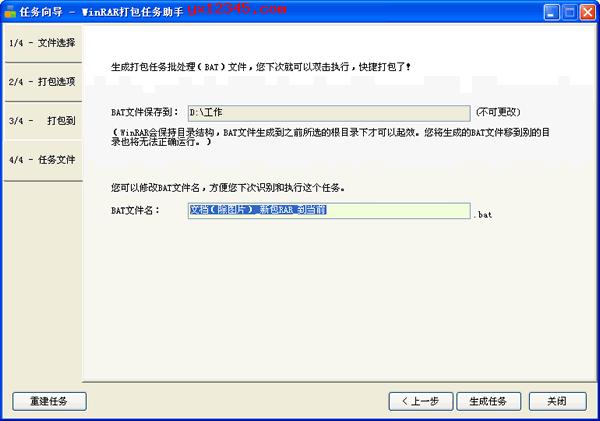Viewport: 600px width, 421px height.
Task: Close the window with the red X
Action: (587, 13)
